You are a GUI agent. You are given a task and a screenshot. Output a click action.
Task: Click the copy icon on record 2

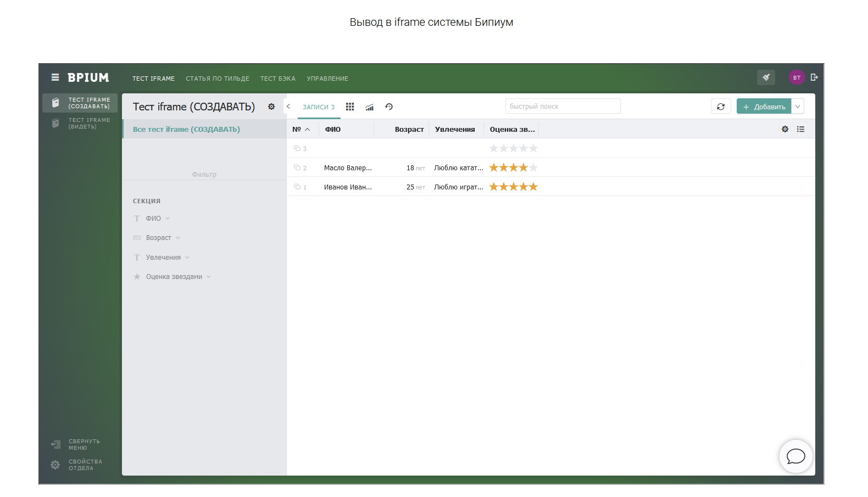point(297,167)
